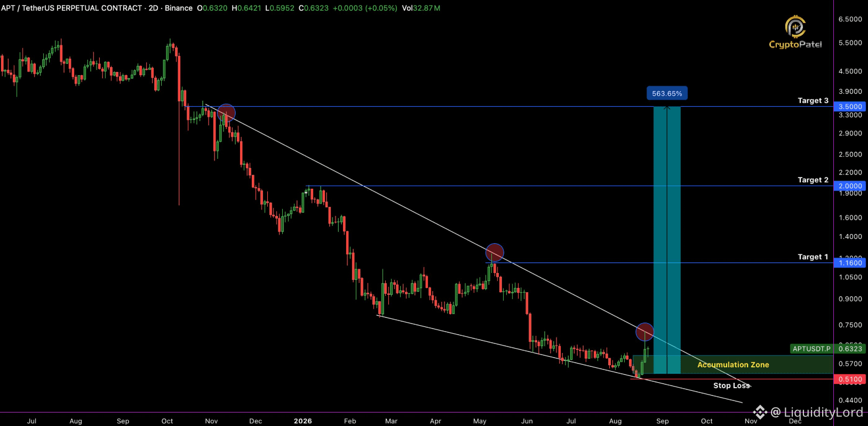Click the 1.6000 price axis label
The width and height of the screenshot is (868, 426).
pyautogui.click(x=850, y=218)
